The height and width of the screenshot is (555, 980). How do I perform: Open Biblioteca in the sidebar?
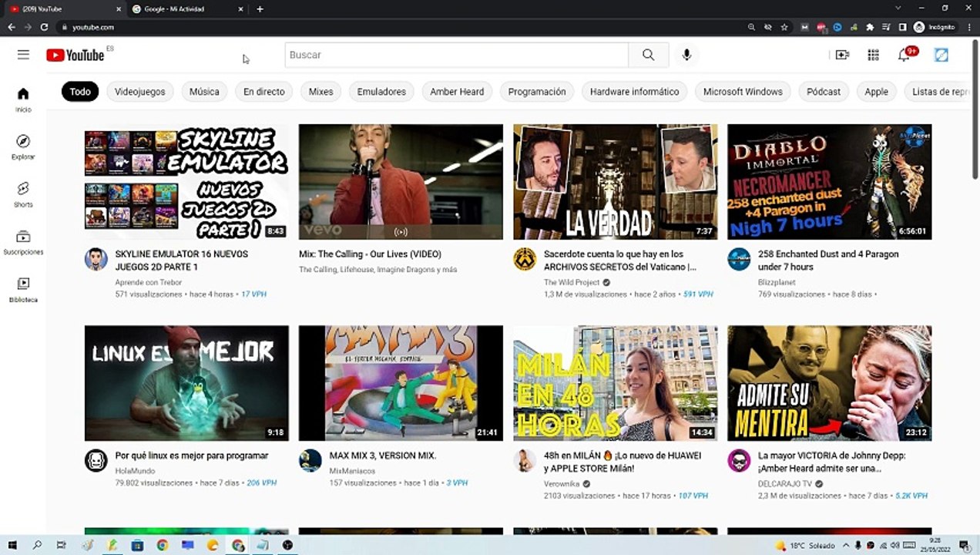(23, 290)
